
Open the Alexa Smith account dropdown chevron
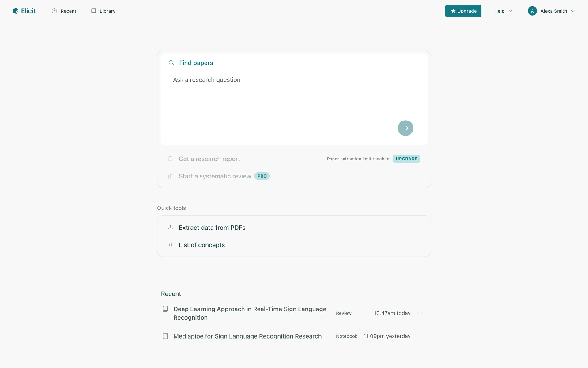[573, 11]
